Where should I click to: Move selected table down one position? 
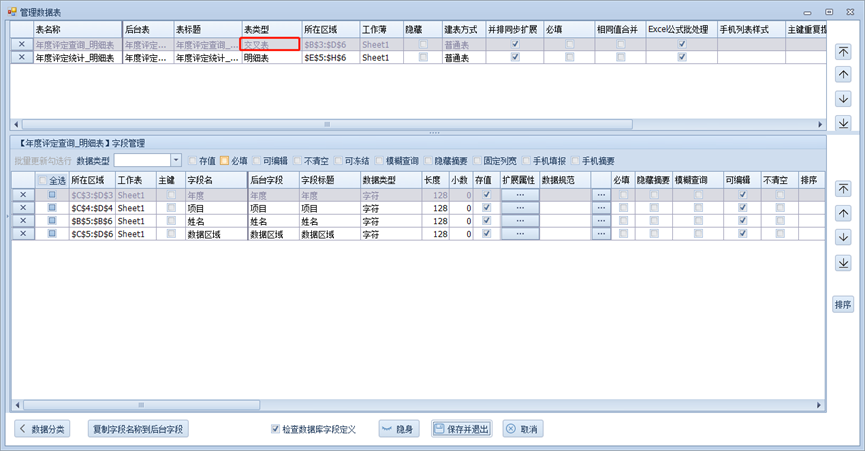[x=842, y=99]
